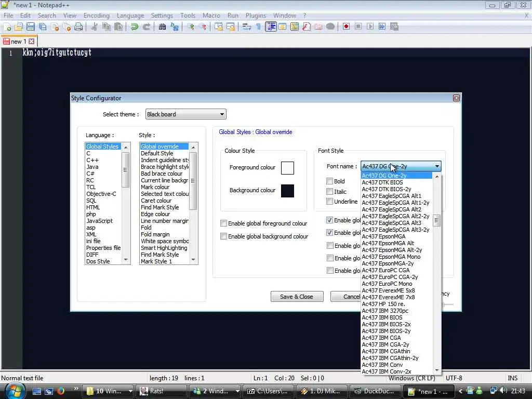Check the Bold font style checkbox
This screenshot has height=399, width=532.
tap(329, 181)
